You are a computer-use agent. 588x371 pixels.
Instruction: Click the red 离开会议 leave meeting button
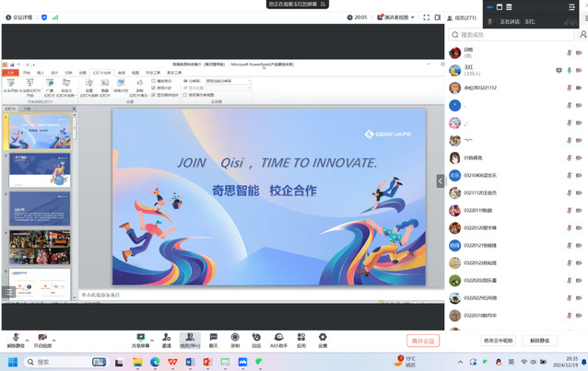pos(423,341)
